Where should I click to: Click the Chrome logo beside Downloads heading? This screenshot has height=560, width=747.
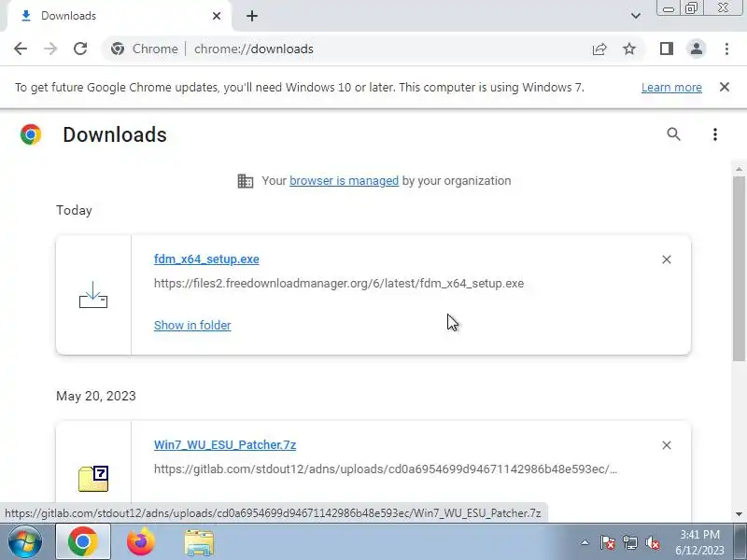tap(31, 134)
